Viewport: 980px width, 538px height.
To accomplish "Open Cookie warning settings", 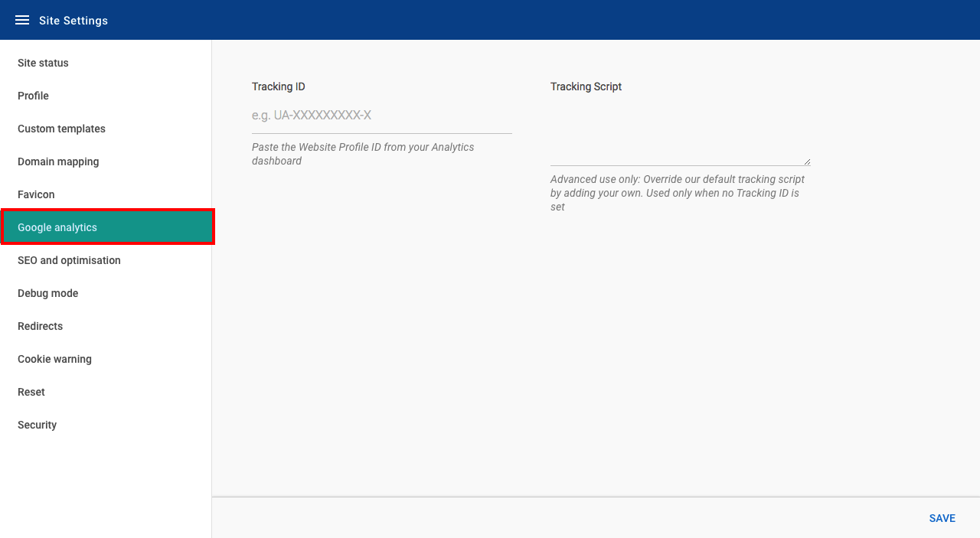I will coord(106,359).
